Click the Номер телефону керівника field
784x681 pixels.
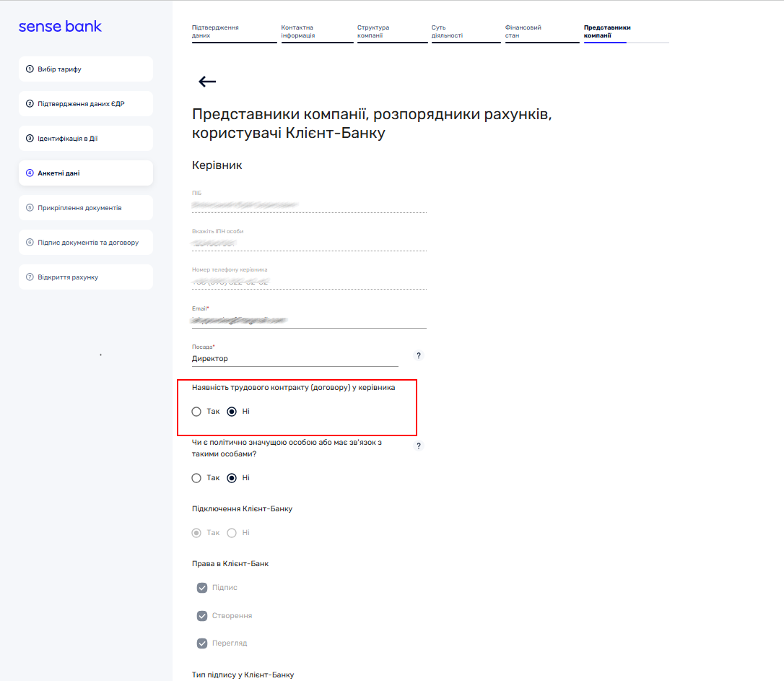309,282
